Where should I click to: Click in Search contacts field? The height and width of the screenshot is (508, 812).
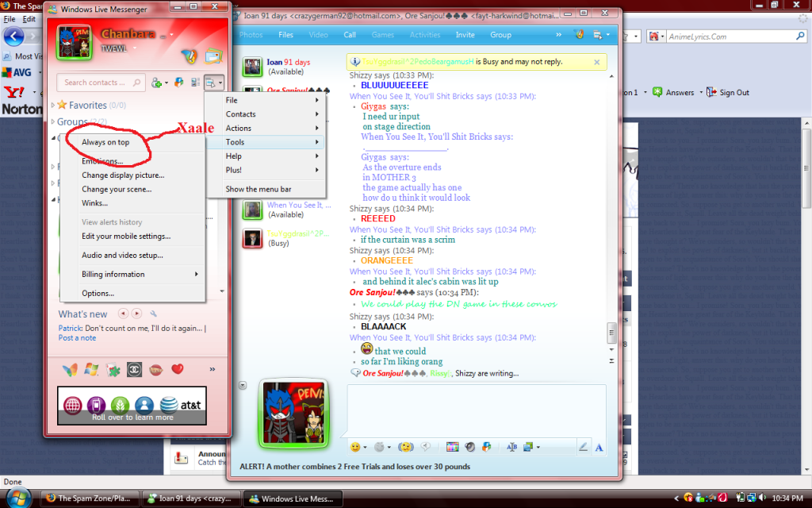coord(101,83)
